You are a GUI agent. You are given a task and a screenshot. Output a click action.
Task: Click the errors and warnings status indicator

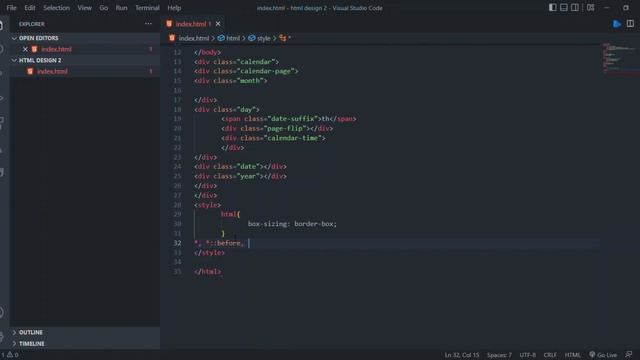(9, 355)
